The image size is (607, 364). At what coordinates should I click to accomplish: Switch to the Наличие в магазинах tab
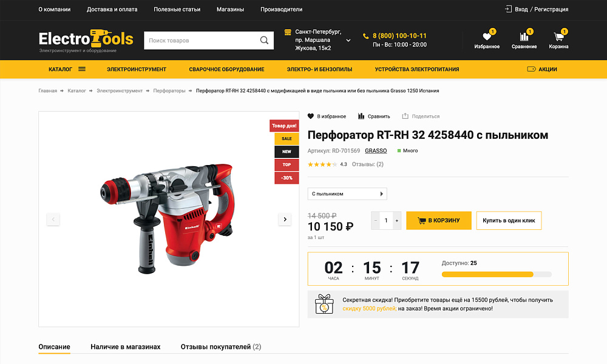(125, 347)
